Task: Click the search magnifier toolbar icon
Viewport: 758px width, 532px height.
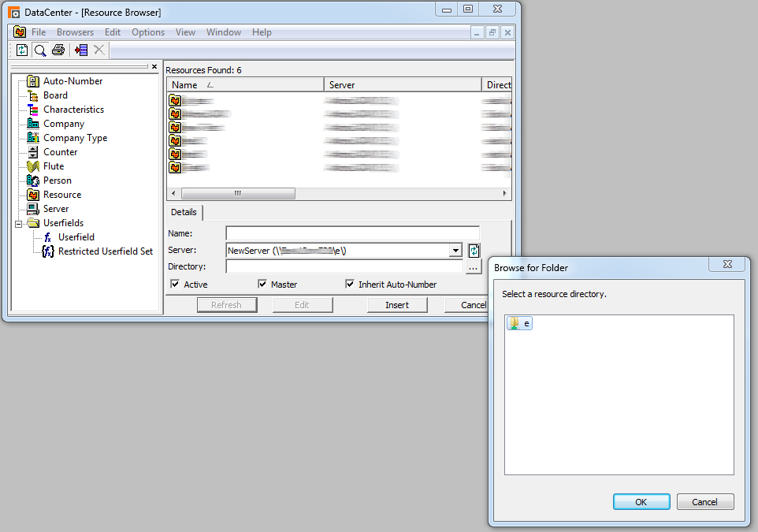Action: pos(39,50)
